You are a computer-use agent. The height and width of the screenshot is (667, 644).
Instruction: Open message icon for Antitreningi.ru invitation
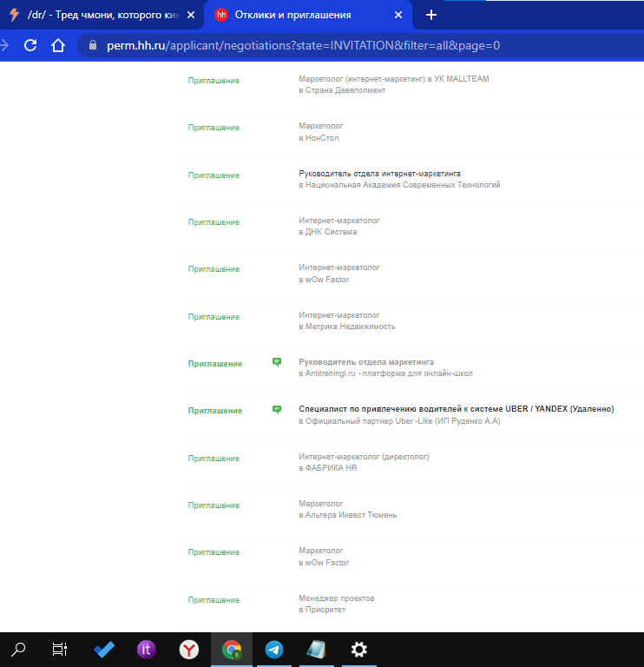click(277, 362)
